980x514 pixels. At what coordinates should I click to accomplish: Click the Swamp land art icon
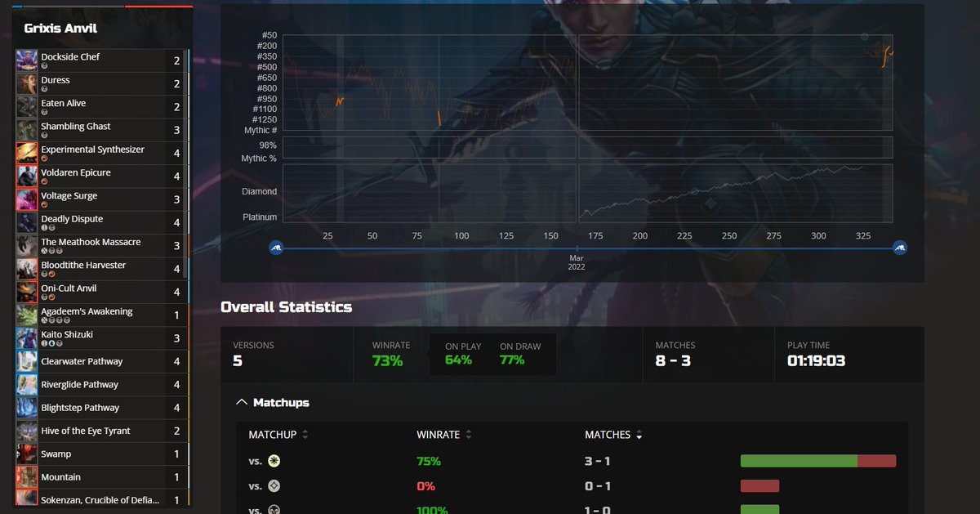click(x=27, y=454)
